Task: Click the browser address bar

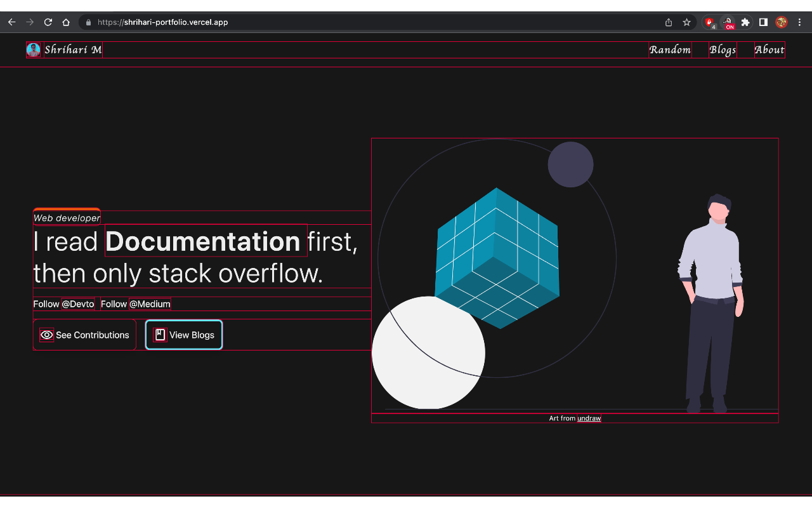Action: click(254, 22)
